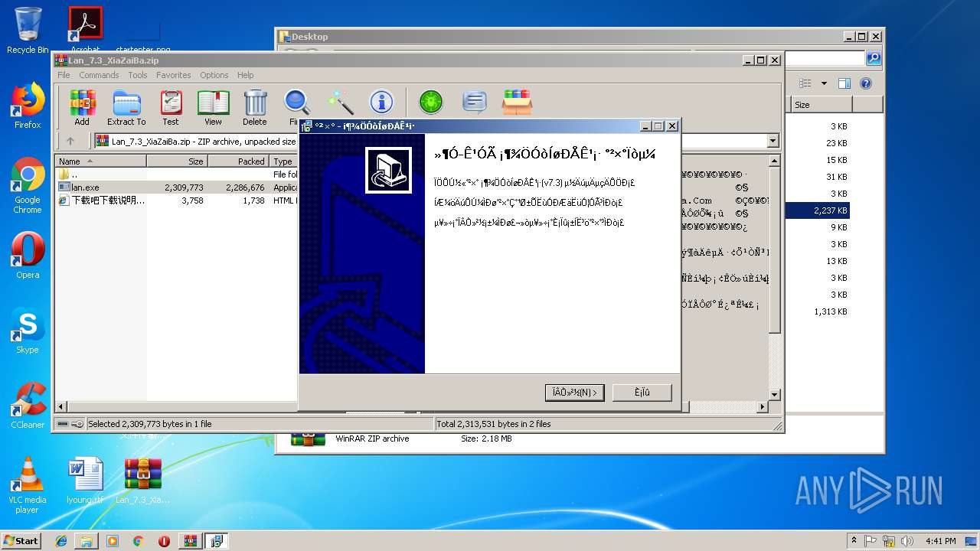
Task: Click the File Explorer taskbar icon
Action: click(87, 541)
